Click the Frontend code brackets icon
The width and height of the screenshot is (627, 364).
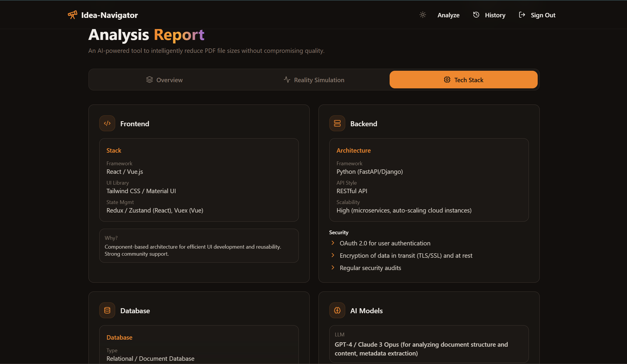107,123
